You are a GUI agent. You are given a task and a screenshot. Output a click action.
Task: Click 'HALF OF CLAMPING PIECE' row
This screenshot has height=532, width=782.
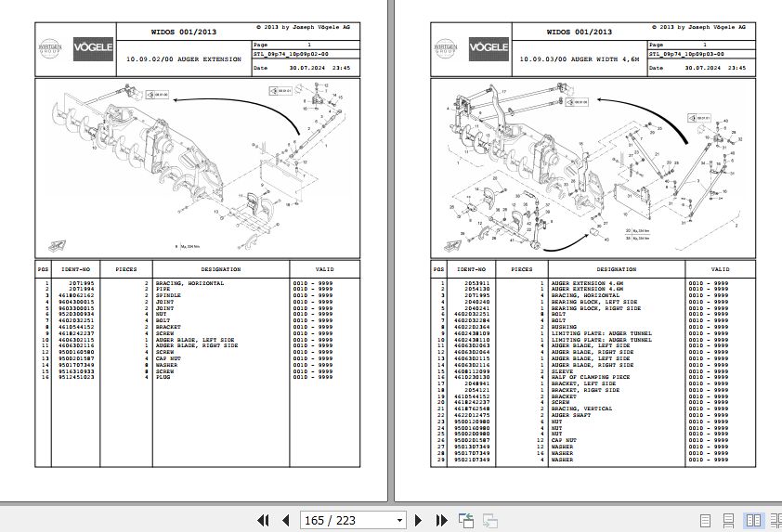[593, 378]
